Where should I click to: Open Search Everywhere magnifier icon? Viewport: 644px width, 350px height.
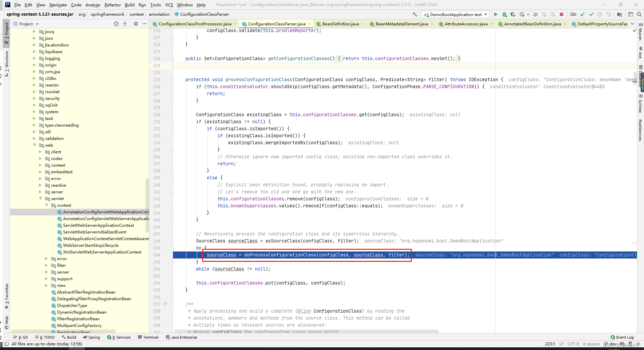[639, 14]
